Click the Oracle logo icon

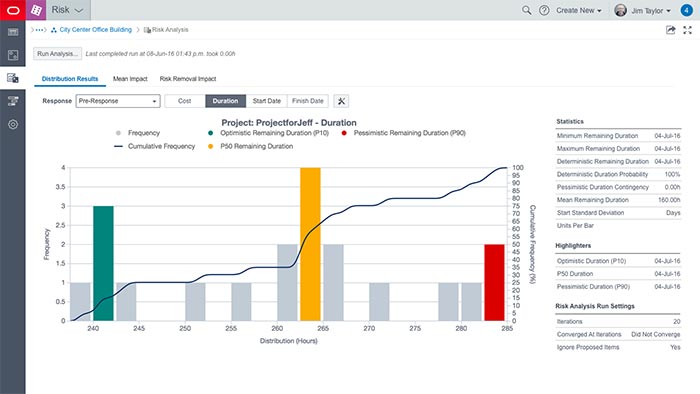[x=13, y=10]
